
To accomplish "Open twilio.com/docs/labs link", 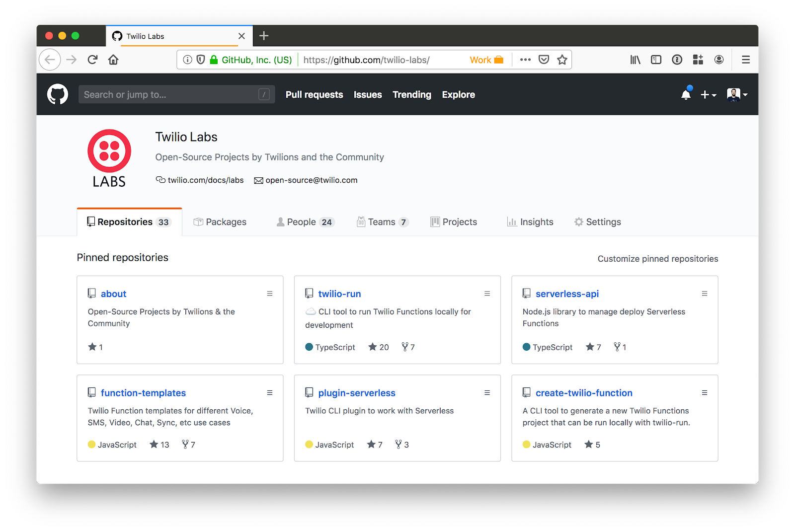I will click(205, 180).
